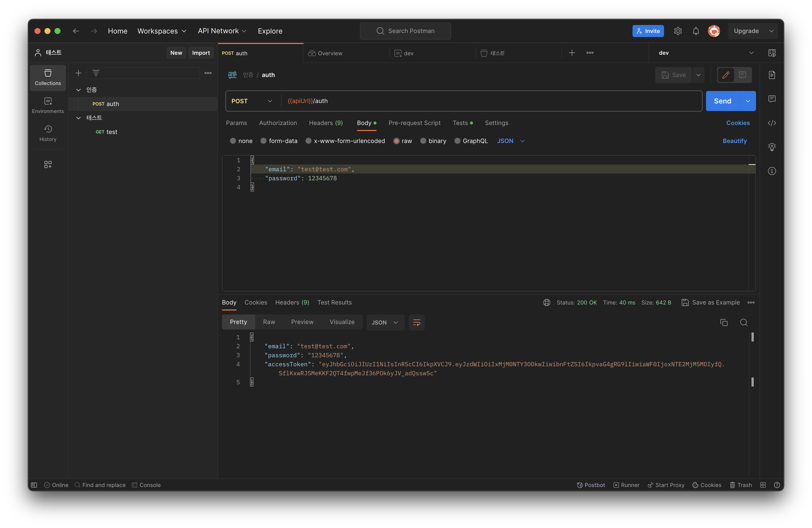Open the History sidebar panel
812x528 pixels.
click(x=48, y=133)
